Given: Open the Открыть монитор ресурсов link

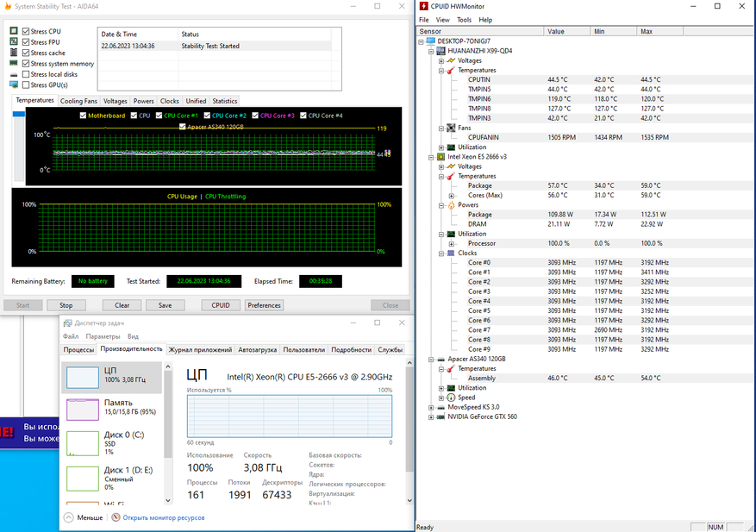Looking at the screenshot, I should click(163, 518).
